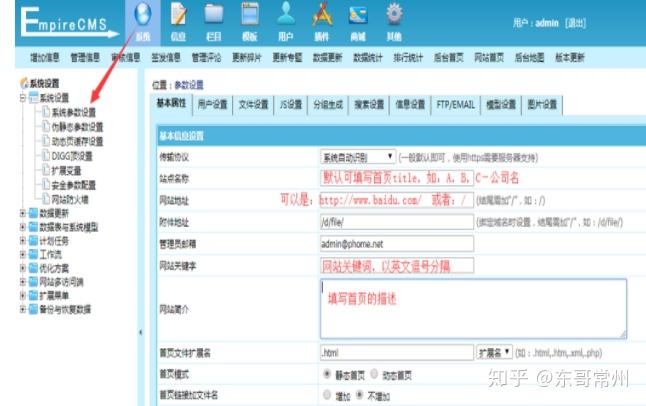Open the 后台首页 menu link
The width and height of the screenshot is (646, 406).
(449, 58)
